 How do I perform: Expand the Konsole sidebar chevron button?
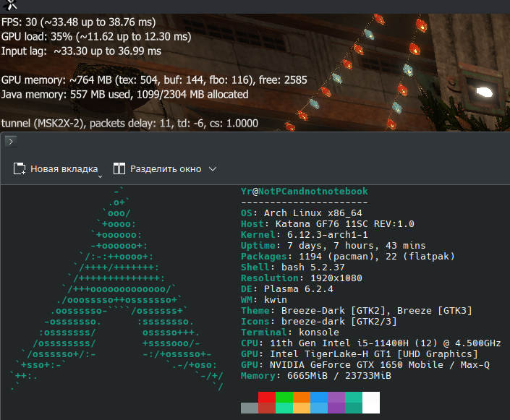pos(11,142)
